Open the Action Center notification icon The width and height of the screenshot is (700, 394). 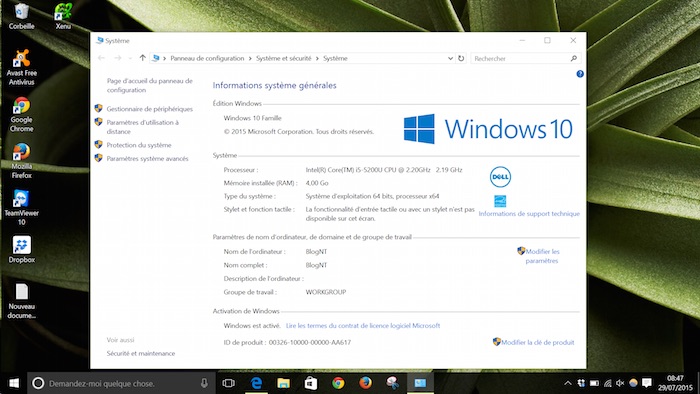tap(646, 383)
